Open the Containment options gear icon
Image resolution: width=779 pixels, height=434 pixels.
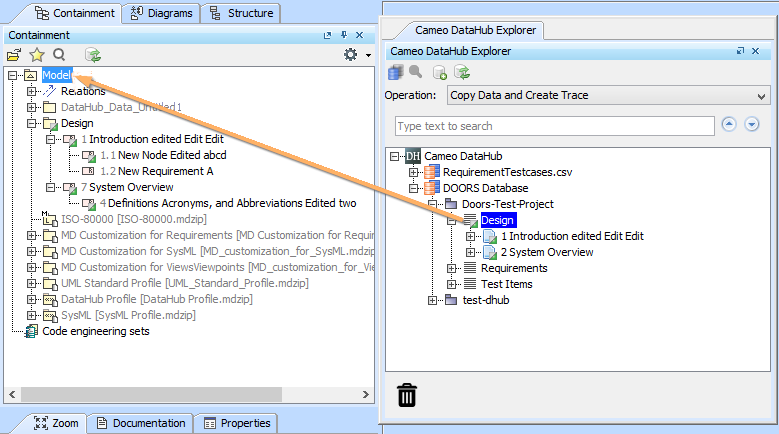(350, 55)
